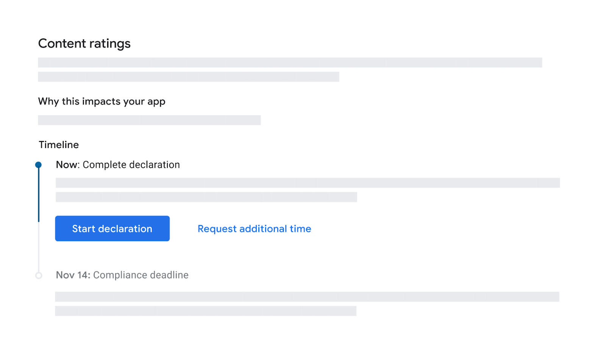Click the Why this impacts your app heading
The height and width of the screenshot is (364, 606).
(102, 101)
